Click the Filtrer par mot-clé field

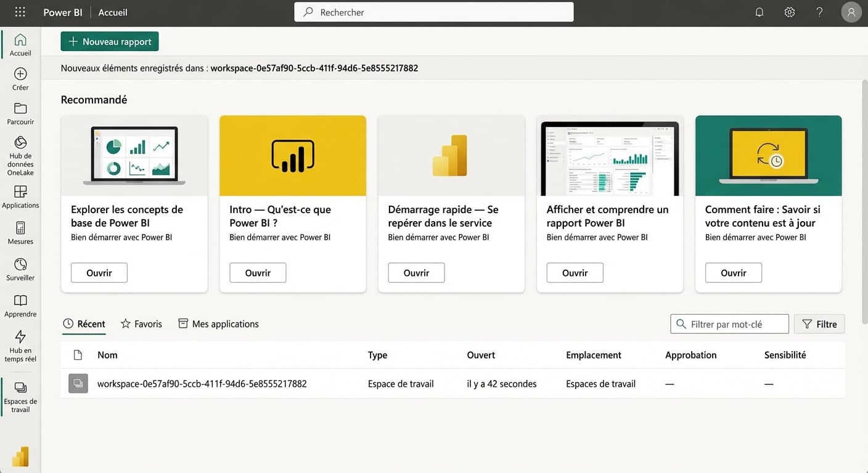coord(729,323)
